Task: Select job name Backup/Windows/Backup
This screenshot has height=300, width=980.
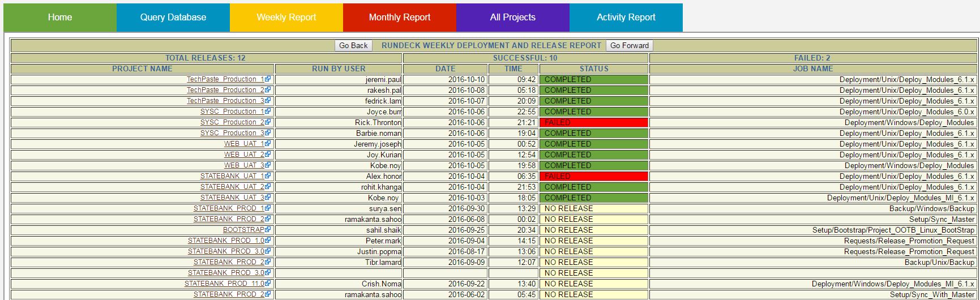Action: pos(932,209)
